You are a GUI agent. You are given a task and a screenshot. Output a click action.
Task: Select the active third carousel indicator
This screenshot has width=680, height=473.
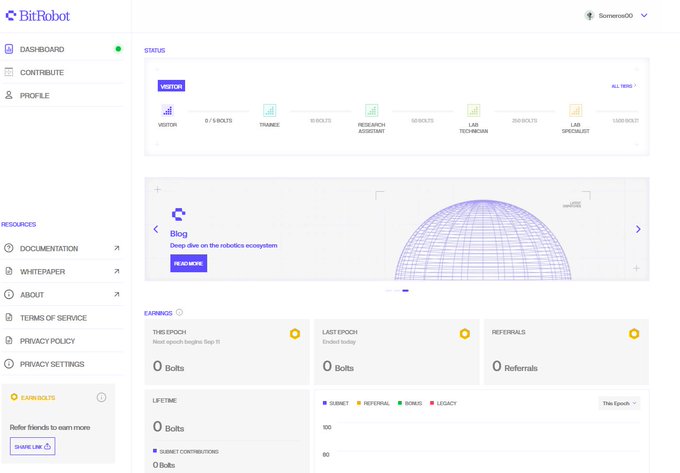point(405,290)
